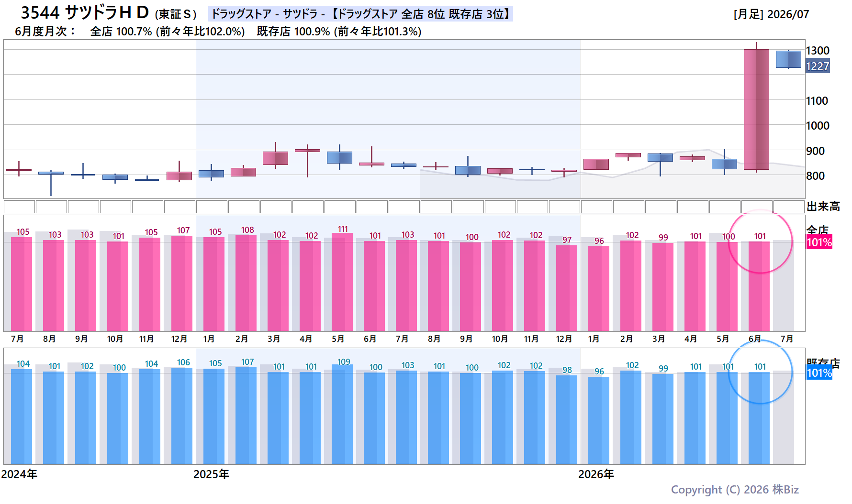Click the July 2026 blue candlestick
The image size is (852, 504).
pos(788,59)
